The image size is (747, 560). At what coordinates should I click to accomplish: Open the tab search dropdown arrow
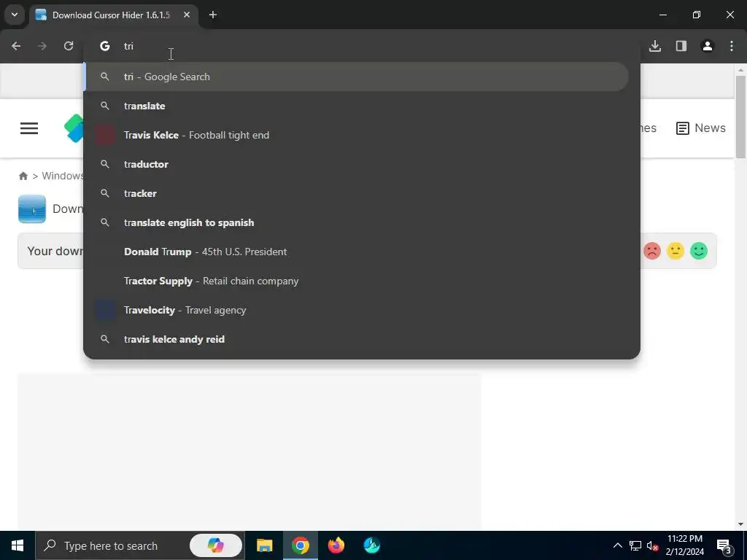(x=15, y=15)
